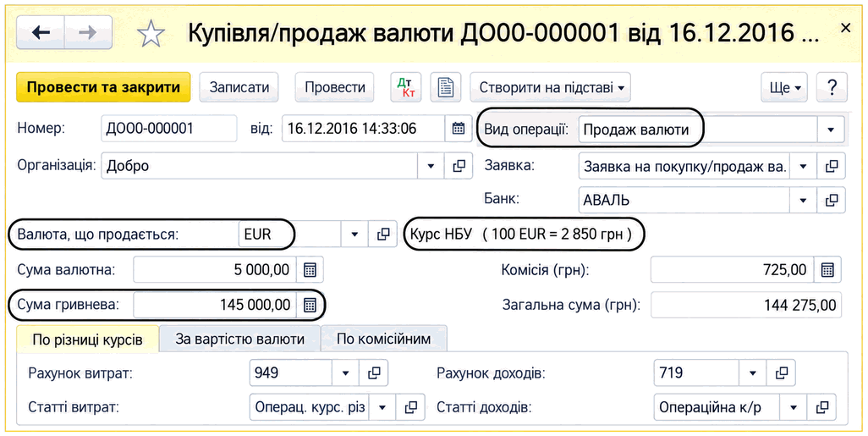This screenshot has height=436, width=868.
Task: Click the currency field showing EUR
Action: point(290,235)
